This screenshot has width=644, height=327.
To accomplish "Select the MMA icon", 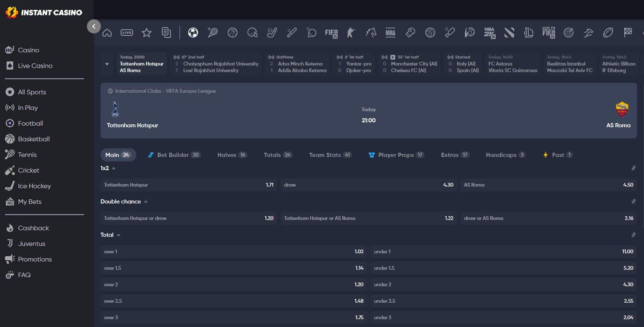I will 390,33.
